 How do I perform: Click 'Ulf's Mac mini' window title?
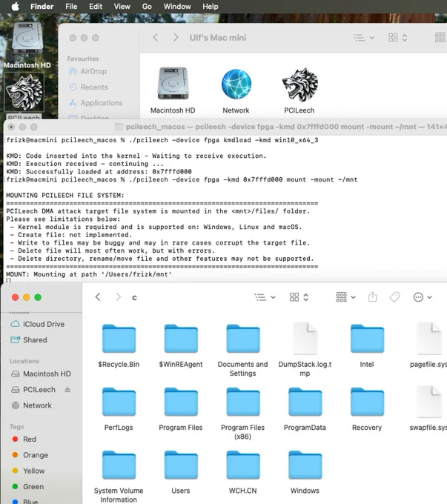tap(218, 38)
